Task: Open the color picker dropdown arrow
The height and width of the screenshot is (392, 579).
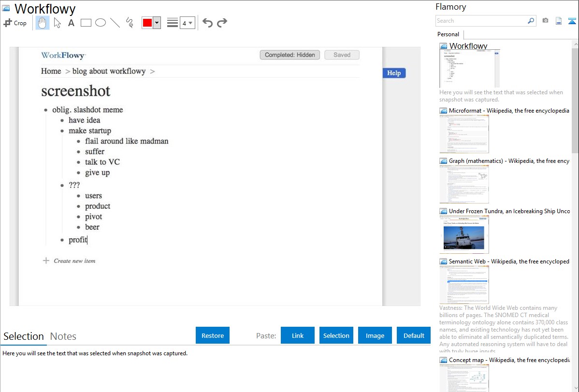Action: point(157,23)
